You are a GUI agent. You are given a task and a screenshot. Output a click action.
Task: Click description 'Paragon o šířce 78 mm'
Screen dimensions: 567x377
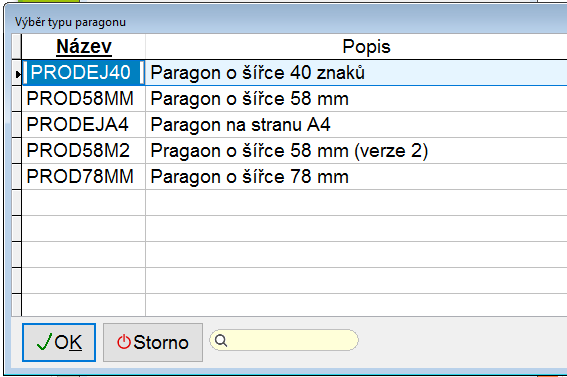[x=250, y=177]
